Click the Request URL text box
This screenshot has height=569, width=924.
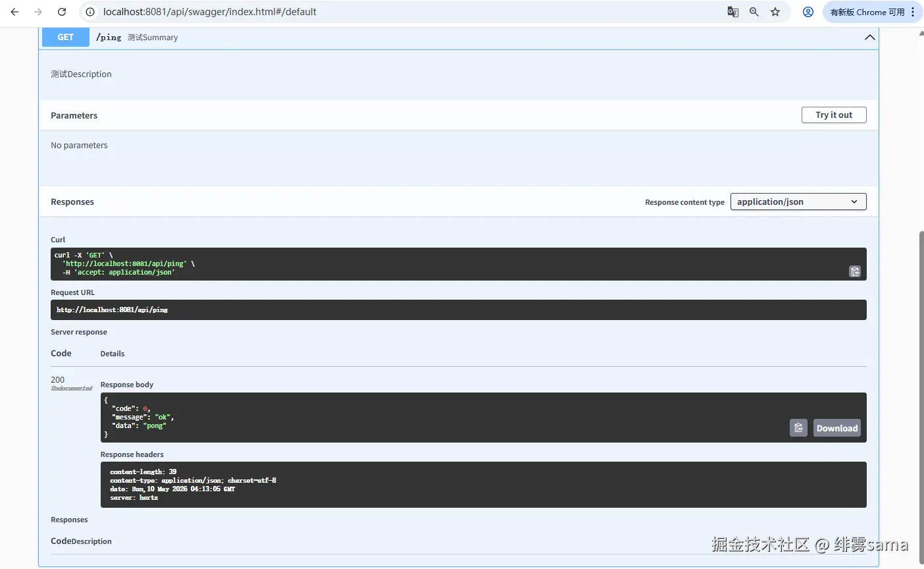tap(459, 310)
